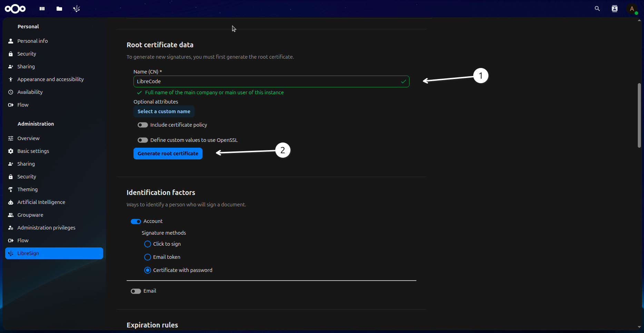Image resolution: width=644 pixels, height=333 pixels.
Task: Open the Nextcloud logo home link
Action: (x=15, y=9)
